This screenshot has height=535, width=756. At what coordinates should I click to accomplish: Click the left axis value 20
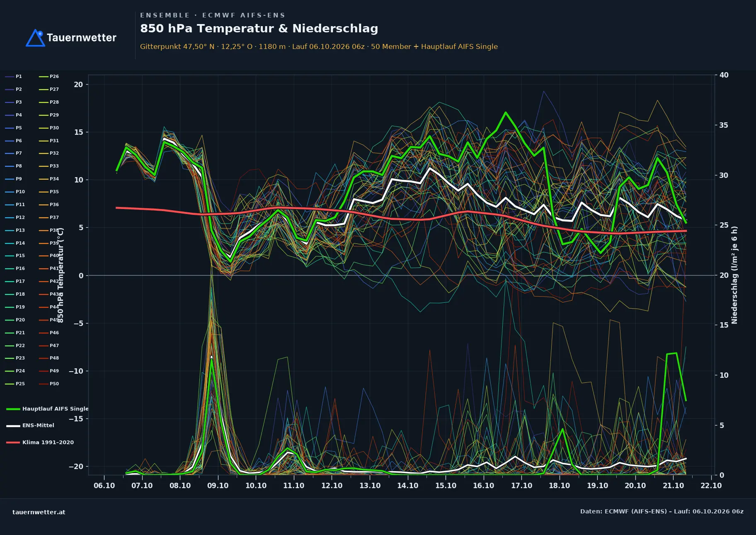(x=78, y=85)
